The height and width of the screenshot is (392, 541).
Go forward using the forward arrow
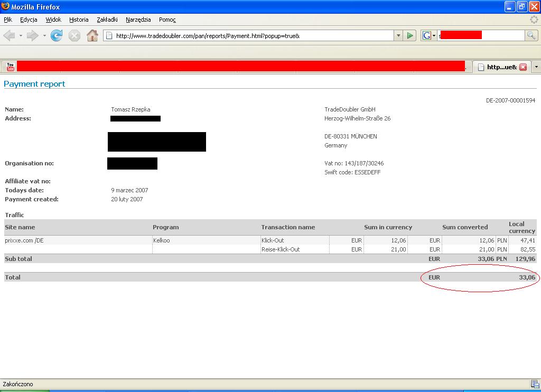[32, 35]
